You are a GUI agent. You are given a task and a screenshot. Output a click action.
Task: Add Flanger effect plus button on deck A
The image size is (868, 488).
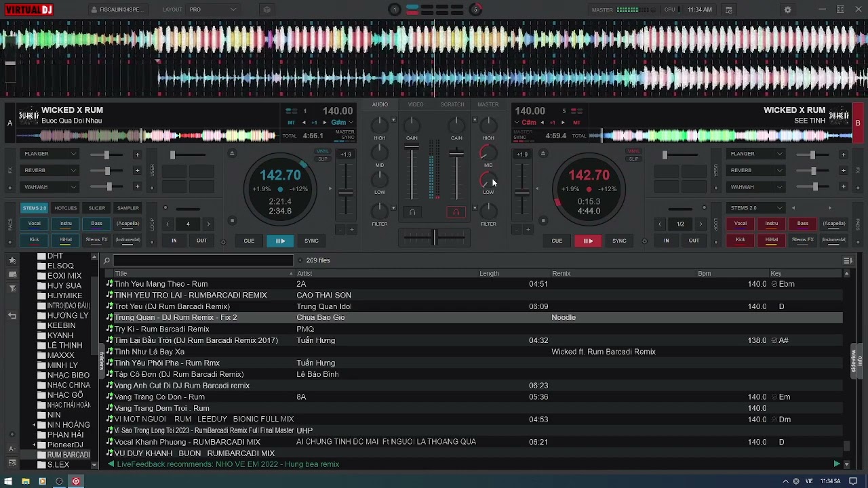coord(137,154)
